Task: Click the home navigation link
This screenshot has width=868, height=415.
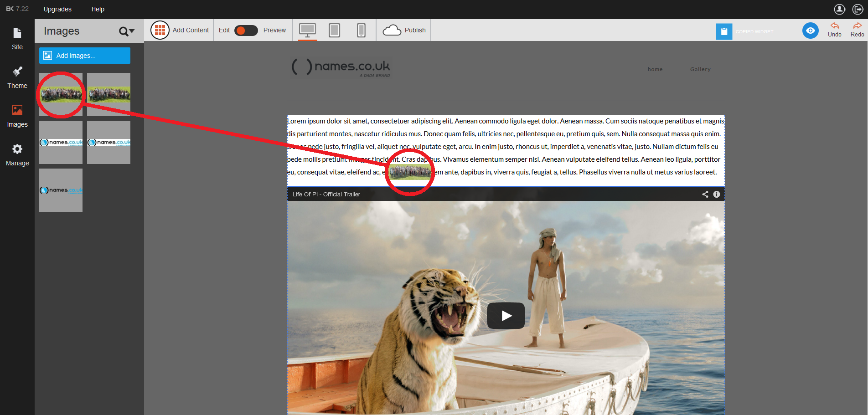Action: click(655, 69)
